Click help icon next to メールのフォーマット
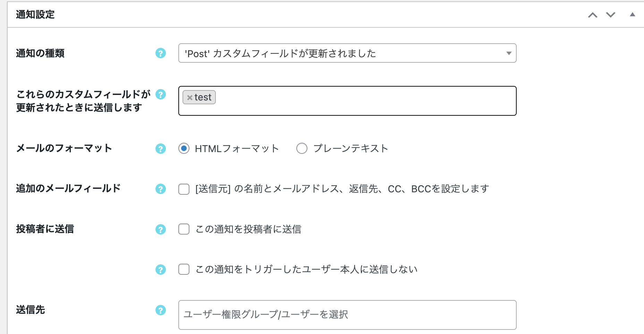 tap(160, 149)
